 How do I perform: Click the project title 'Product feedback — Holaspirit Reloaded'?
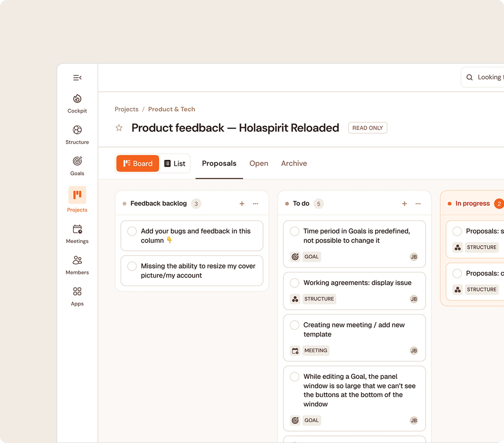tap(235, 128)
